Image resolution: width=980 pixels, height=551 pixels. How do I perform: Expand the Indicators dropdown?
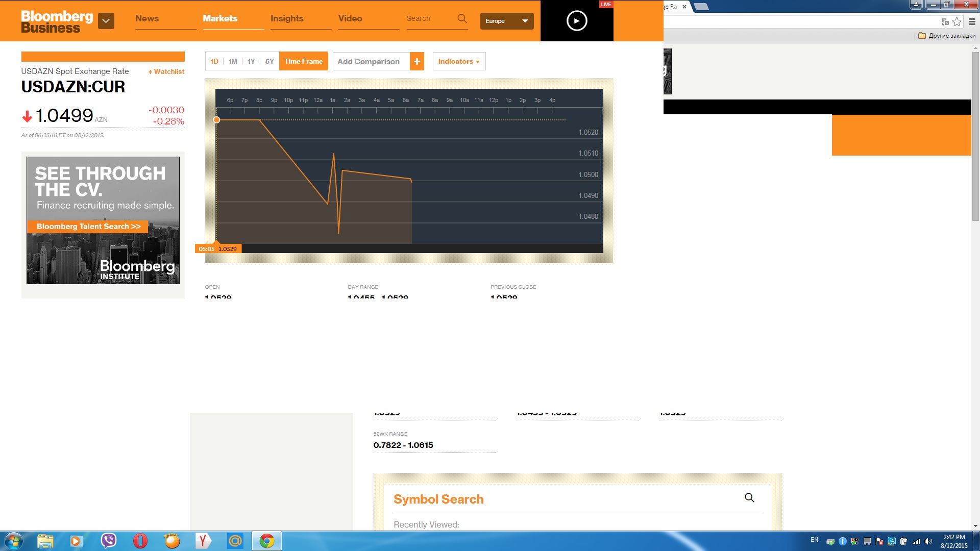tap(459, 61)
